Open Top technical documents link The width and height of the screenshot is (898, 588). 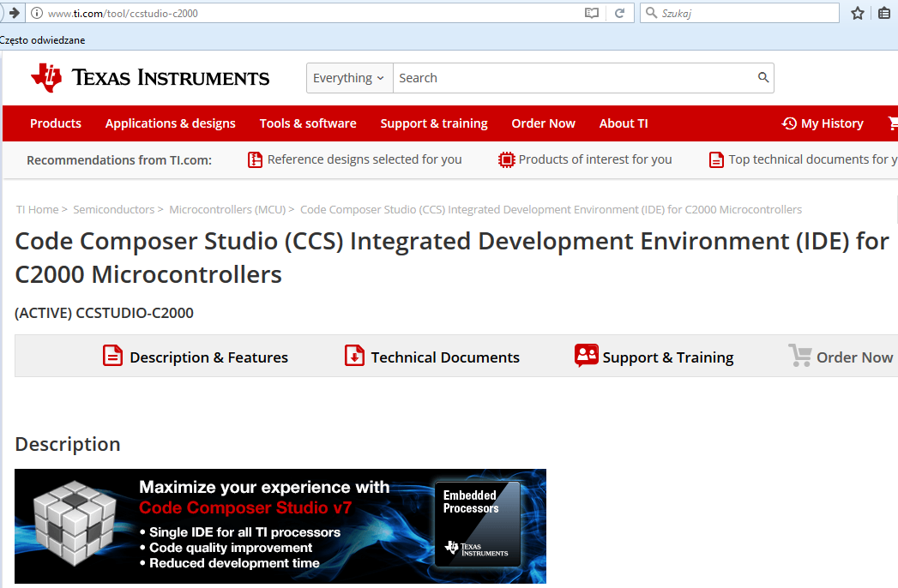coord(813,159)
